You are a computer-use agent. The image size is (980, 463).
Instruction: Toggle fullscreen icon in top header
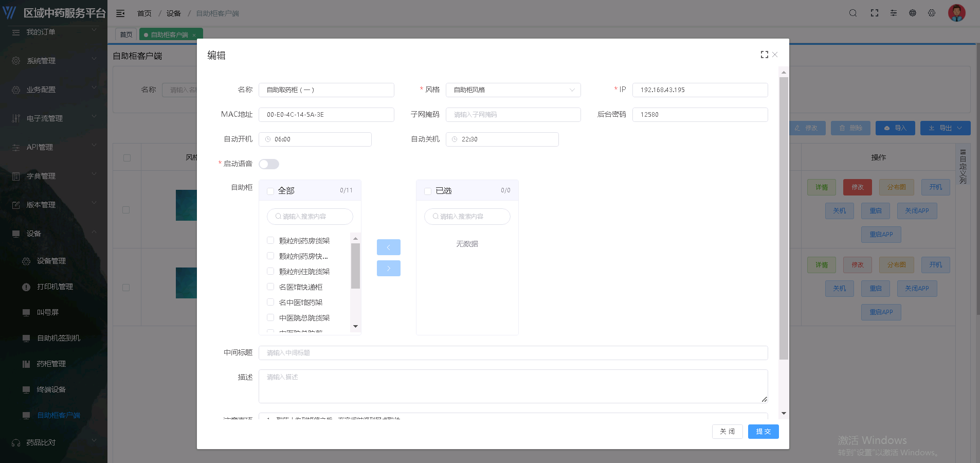tap(875, 13)
